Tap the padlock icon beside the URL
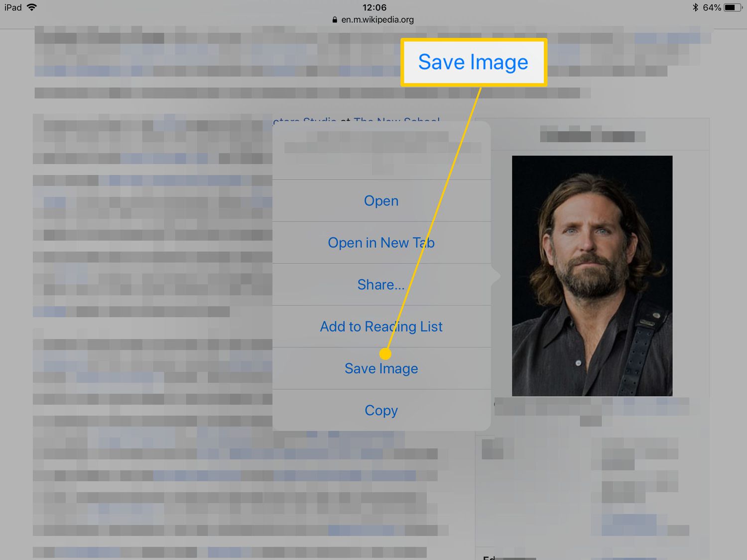Screen dimensions: 747x560 [x=335, y=20]
